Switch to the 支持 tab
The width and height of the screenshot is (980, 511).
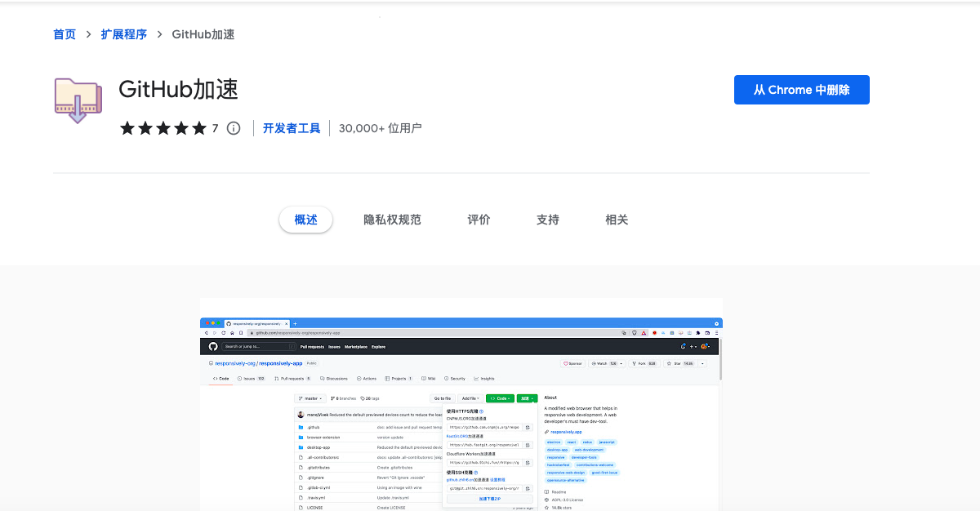[548, 220]
